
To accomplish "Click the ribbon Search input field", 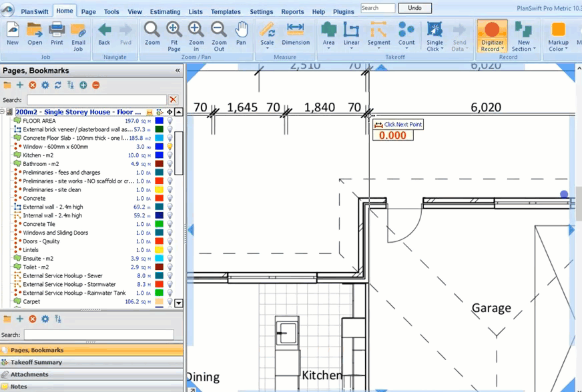I will tap(378, 8).
